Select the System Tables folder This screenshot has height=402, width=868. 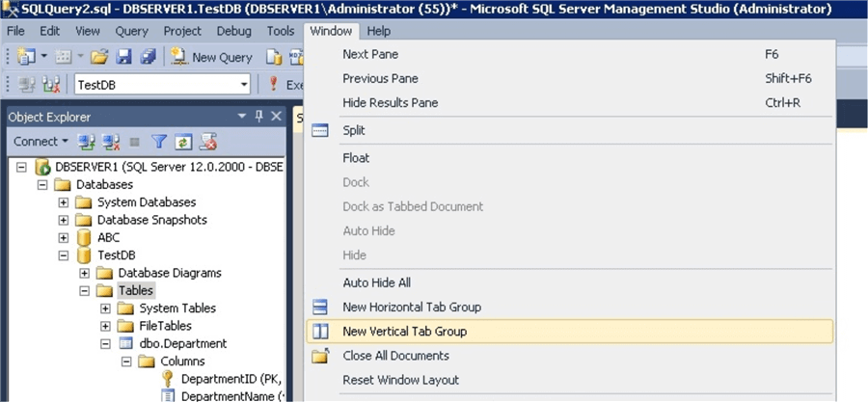177,308
